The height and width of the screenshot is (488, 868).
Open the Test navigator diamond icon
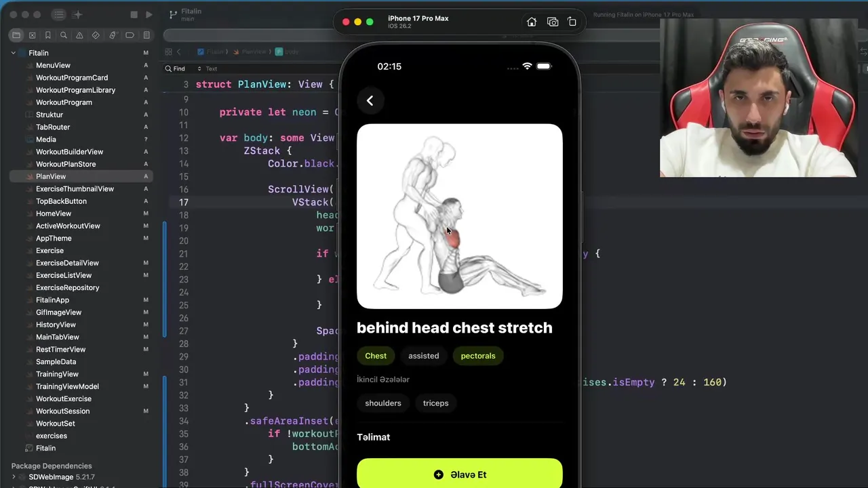[x=96, y=35]
